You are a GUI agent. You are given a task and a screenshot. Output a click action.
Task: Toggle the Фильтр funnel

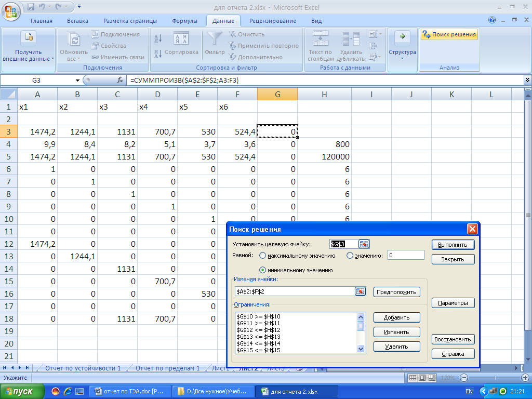(x=215, y=44)
